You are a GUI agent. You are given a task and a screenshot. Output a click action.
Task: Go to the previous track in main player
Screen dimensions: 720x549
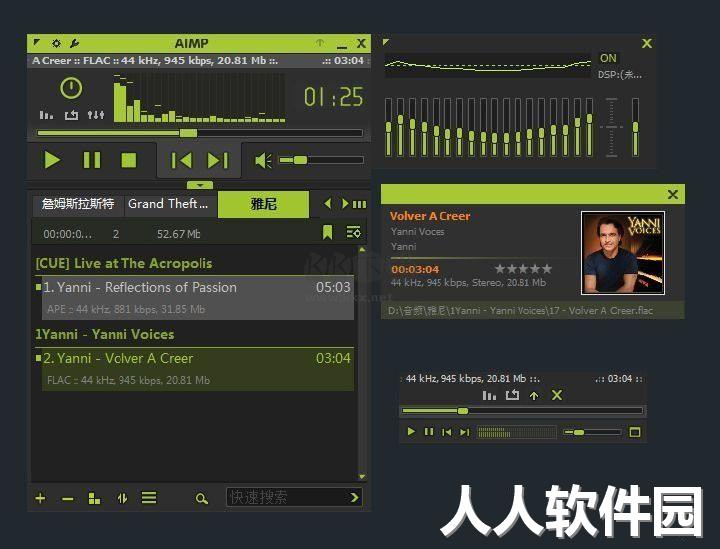(181, 161)
